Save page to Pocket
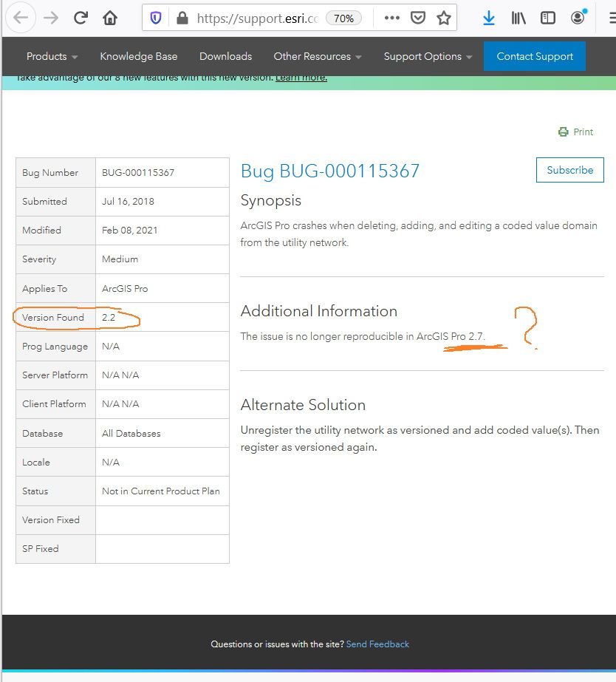This screenshot has width=616, height=682. point(418,18)
